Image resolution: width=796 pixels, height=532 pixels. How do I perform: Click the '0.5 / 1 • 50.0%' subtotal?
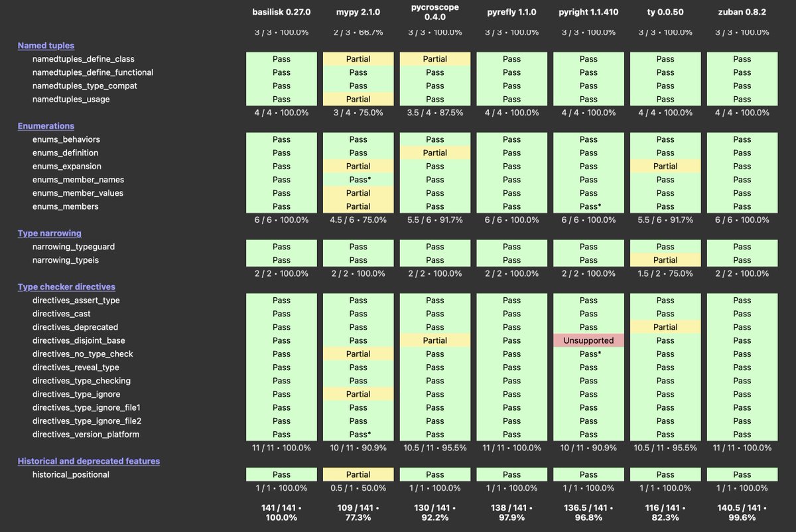click(x=358, y=488)
